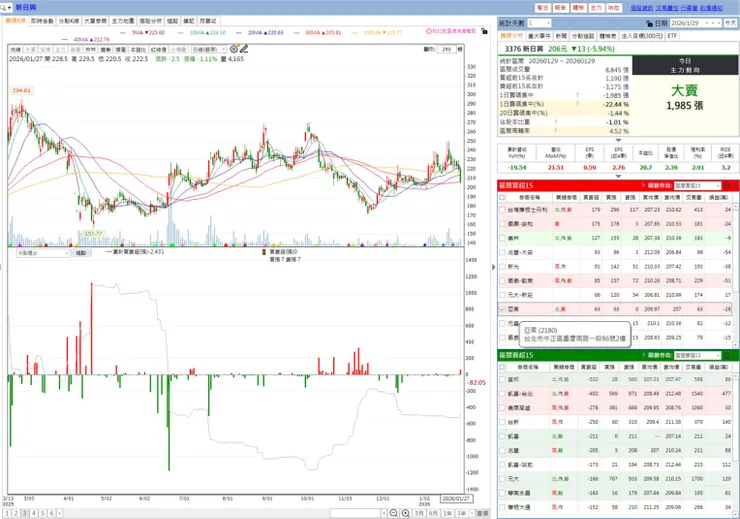Click the 20MA legend line swatch
This screenshot has height=519, width=740.
pos(238,33)
